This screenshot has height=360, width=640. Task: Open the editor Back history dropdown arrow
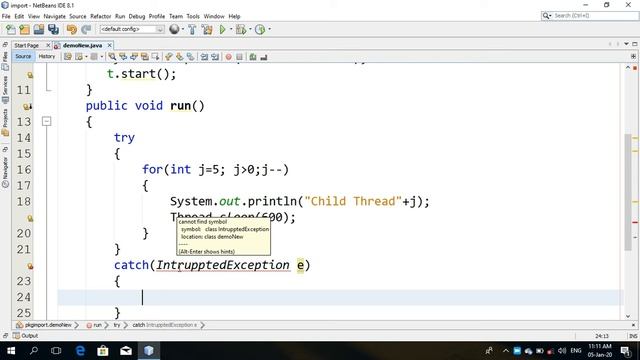point(86,57)
